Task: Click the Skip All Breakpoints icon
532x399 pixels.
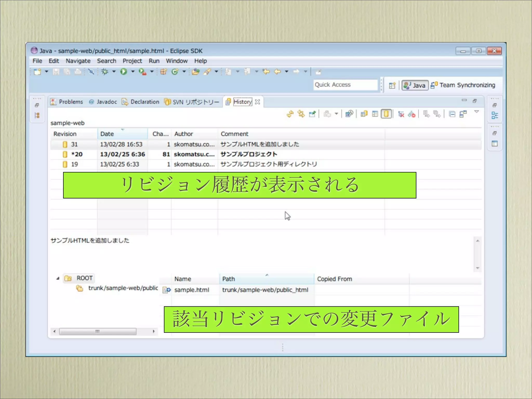Action: click(x=91, y=71)
